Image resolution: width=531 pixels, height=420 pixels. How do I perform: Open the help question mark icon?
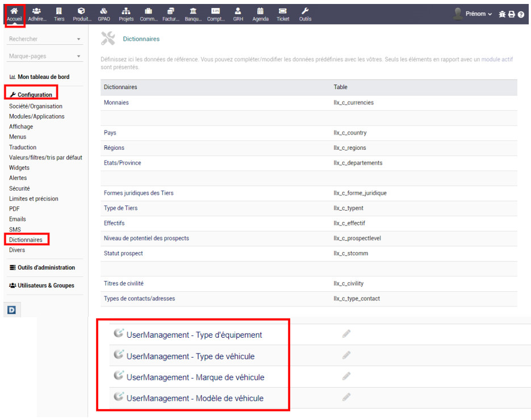tap(521, 15)
